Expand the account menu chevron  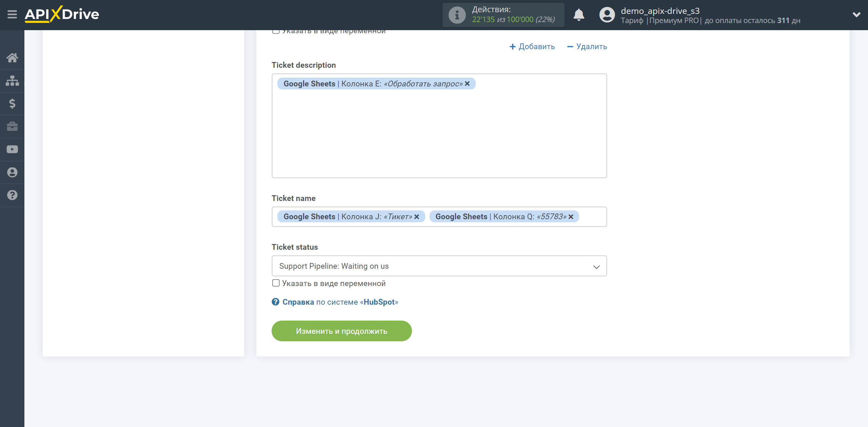tap(856, 15)
